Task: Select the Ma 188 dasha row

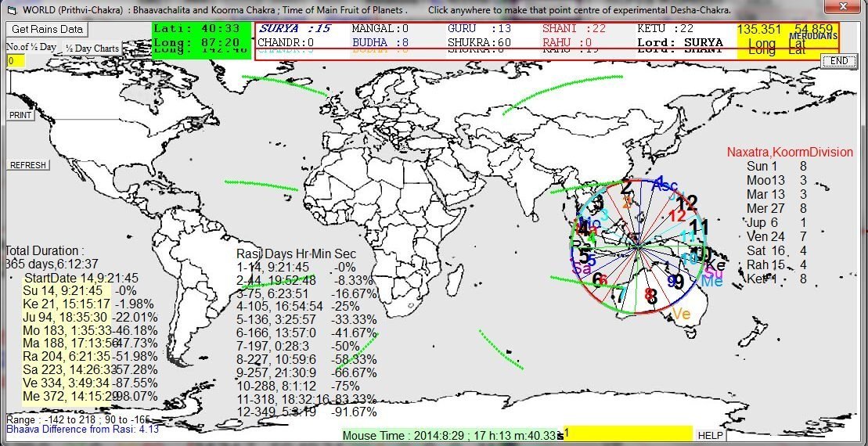Action: click(90, 343)
